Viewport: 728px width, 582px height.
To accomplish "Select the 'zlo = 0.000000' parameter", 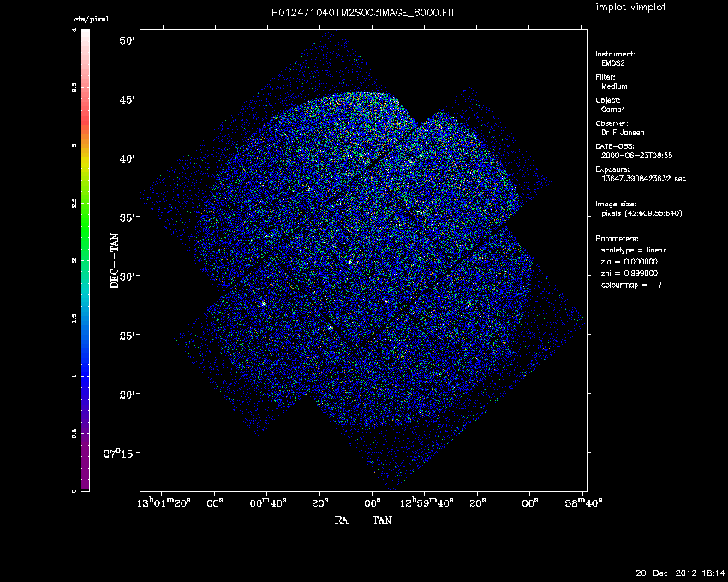I will [630, 262].
